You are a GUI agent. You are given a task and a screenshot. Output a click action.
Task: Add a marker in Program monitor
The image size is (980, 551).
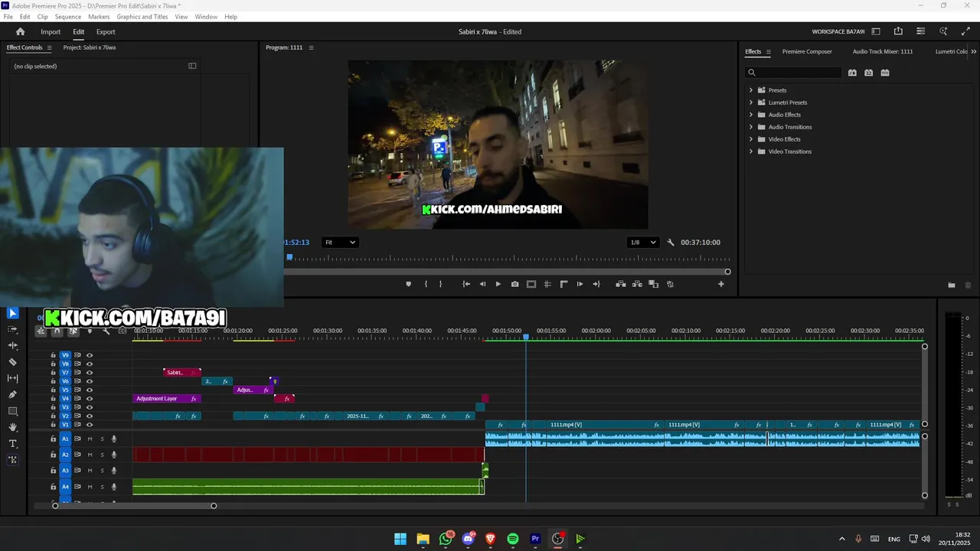(x=408, y=284)
